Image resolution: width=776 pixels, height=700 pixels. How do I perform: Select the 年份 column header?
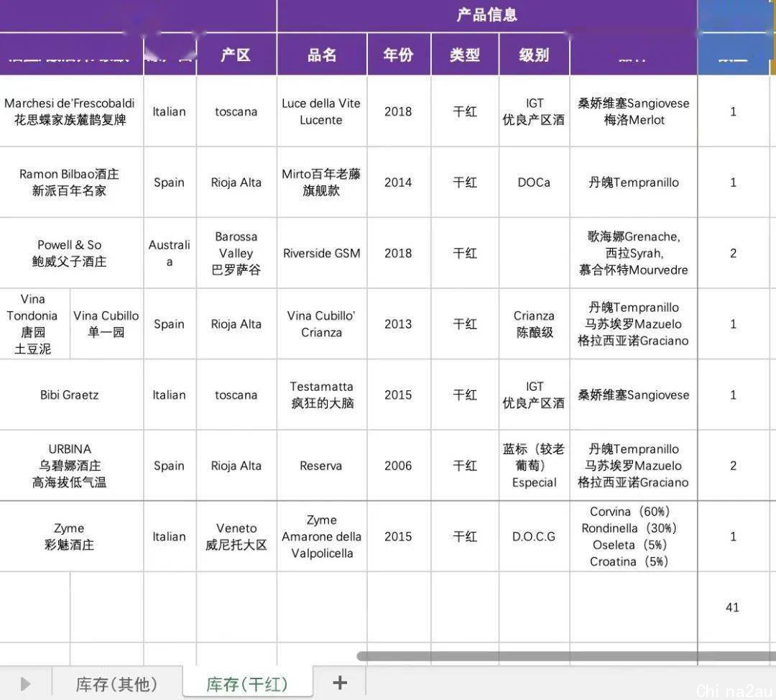[398, 55]
